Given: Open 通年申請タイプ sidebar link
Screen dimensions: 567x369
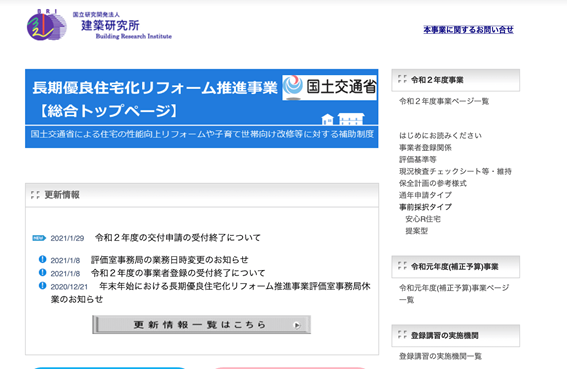Looking at the screenshot, I should (x=425, y=195).
